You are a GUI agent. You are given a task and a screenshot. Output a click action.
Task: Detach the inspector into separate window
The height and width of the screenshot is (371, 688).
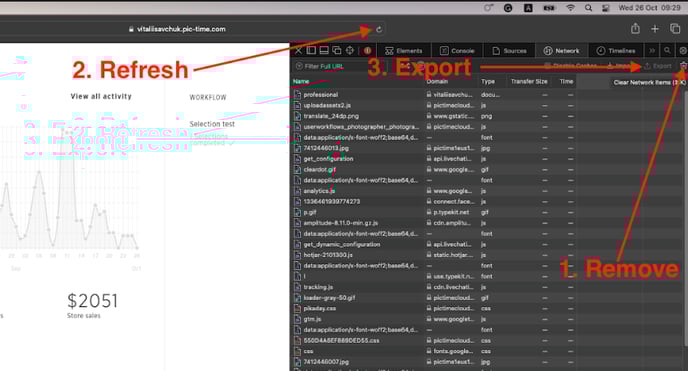click(337, 50)
